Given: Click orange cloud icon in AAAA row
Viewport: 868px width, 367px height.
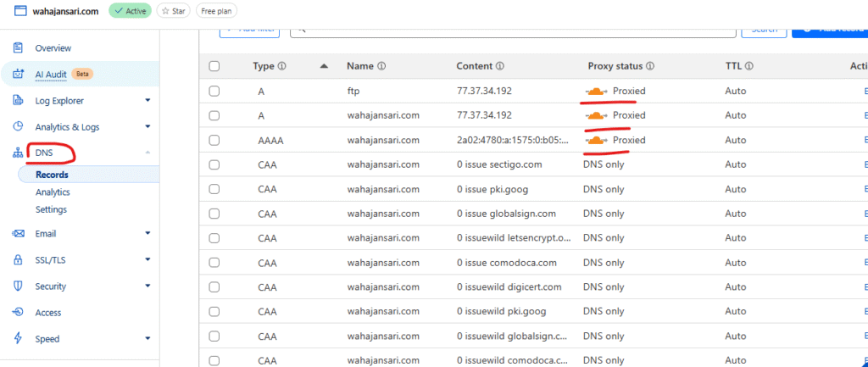Looking at the screenshot, I should [596, 140].
